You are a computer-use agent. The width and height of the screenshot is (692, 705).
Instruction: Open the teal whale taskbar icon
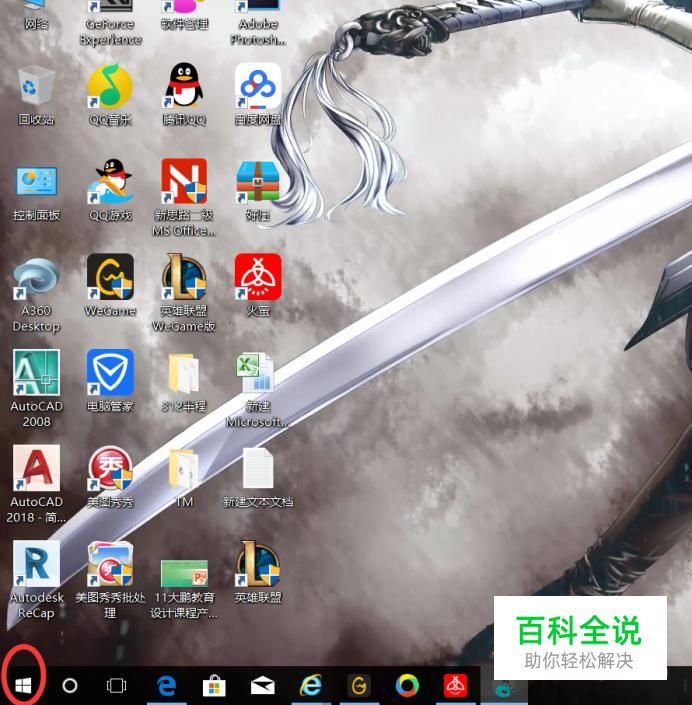[x=504, y=688]
